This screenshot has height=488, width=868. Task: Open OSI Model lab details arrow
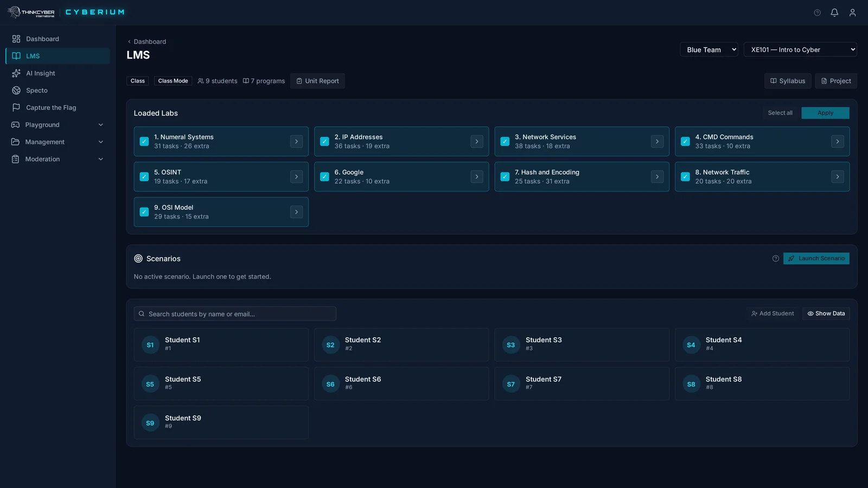(296, 212)
